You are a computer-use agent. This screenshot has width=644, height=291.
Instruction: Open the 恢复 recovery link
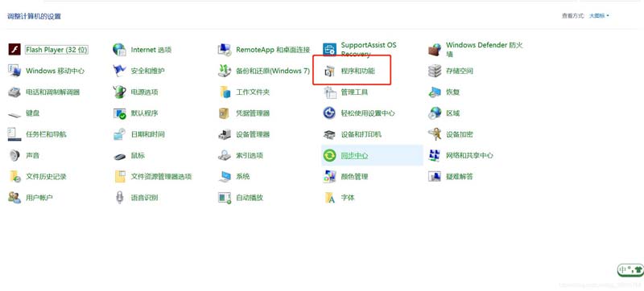[453, 92]
